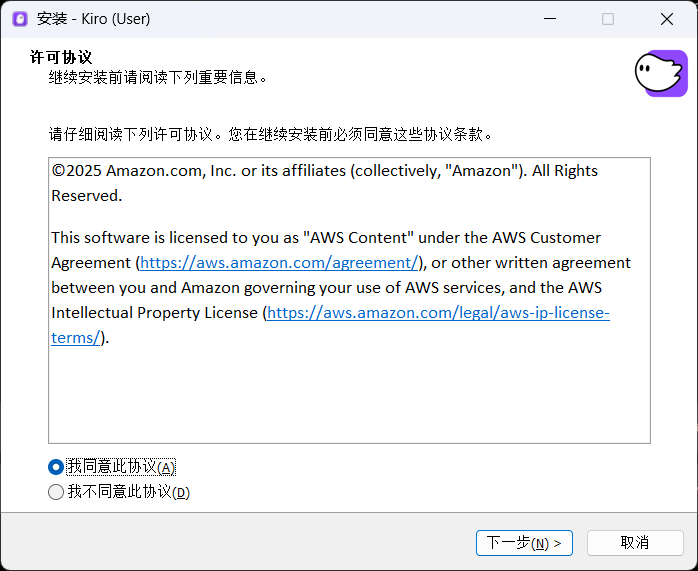
Task: Click the Intellectual Property License text
Action: click(154, 313)
